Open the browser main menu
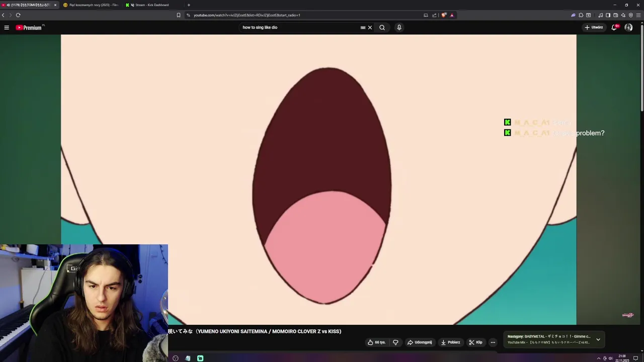 pyautogui.click(x=639, y=15)
